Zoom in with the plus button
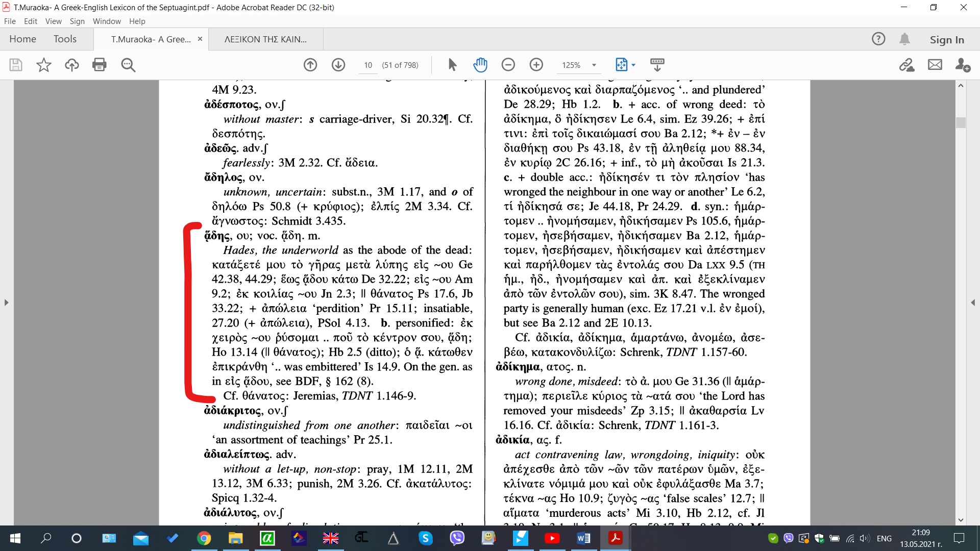This screenshot has height=551, width=980. pyautogui.click(x=536, y=65)
